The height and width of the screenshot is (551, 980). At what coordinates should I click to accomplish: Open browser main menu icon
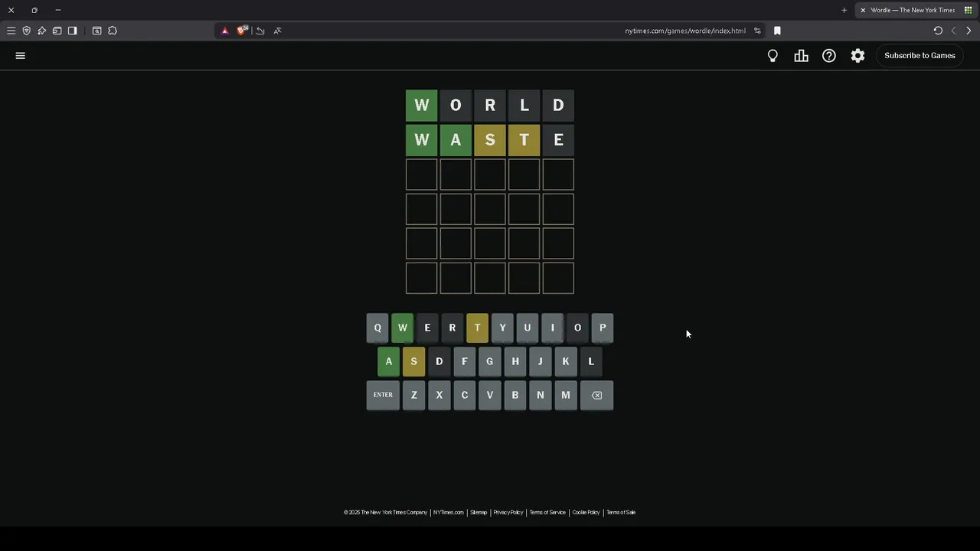(x=11, y=31)
